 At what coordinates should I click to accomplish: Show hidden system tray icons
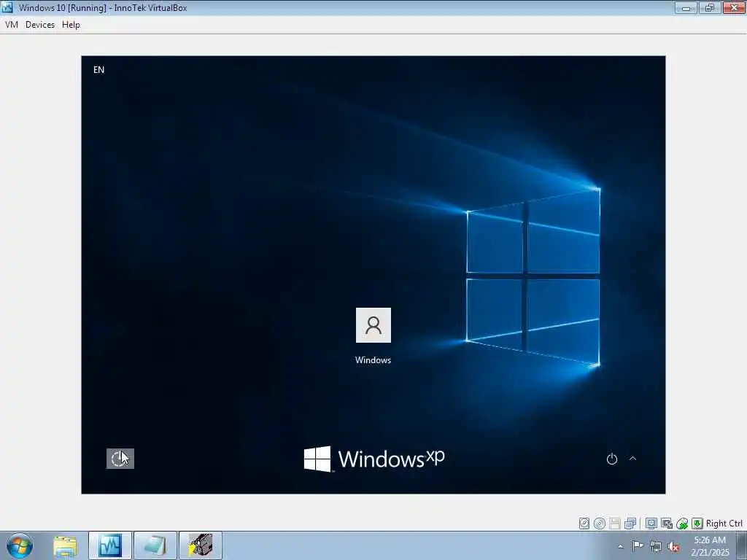pos(620,546)
